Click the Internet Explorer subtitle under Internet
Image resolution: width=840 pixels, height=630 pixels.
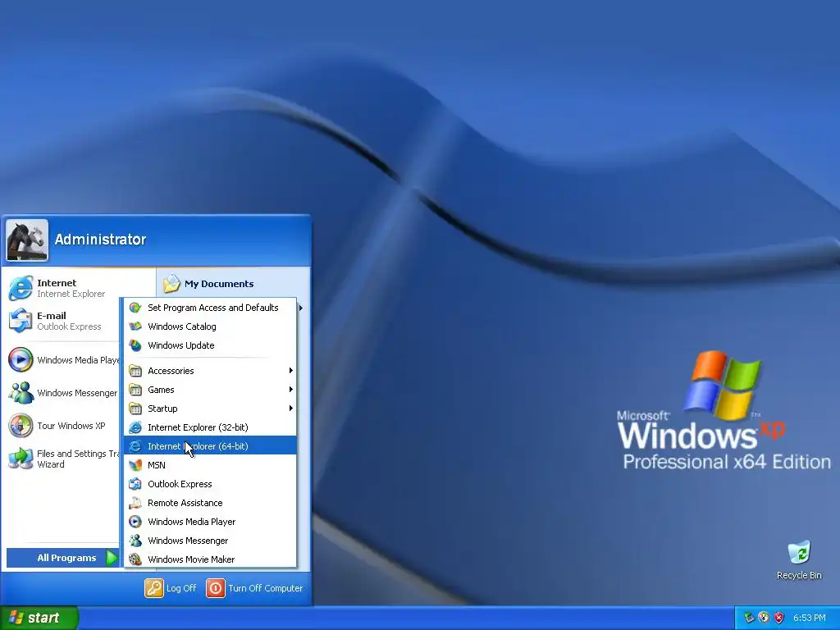pyautogui.click(x=71, y=294)
